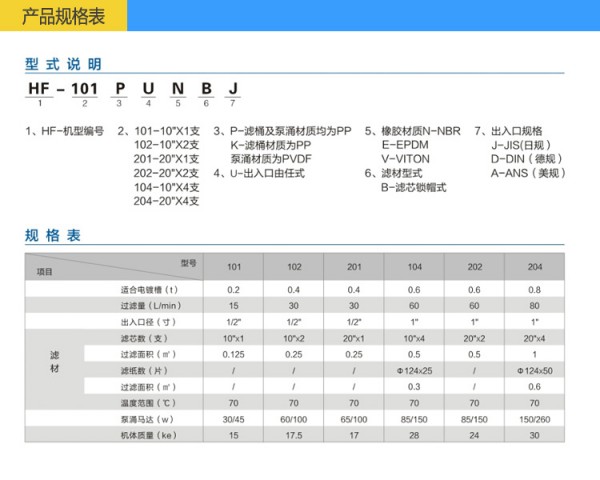Click the 型号 corner header label
This screenshot has height=480, width=600.
(189, 263)
